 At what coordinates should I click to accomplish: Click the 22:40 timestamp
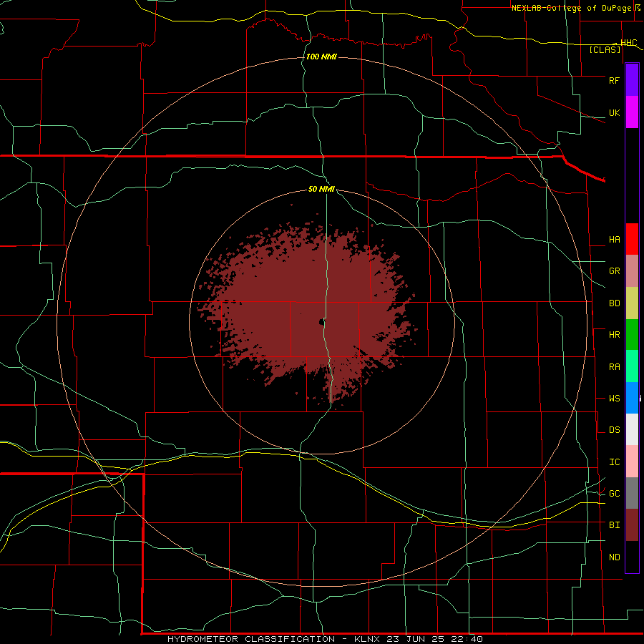pos(466,639)
